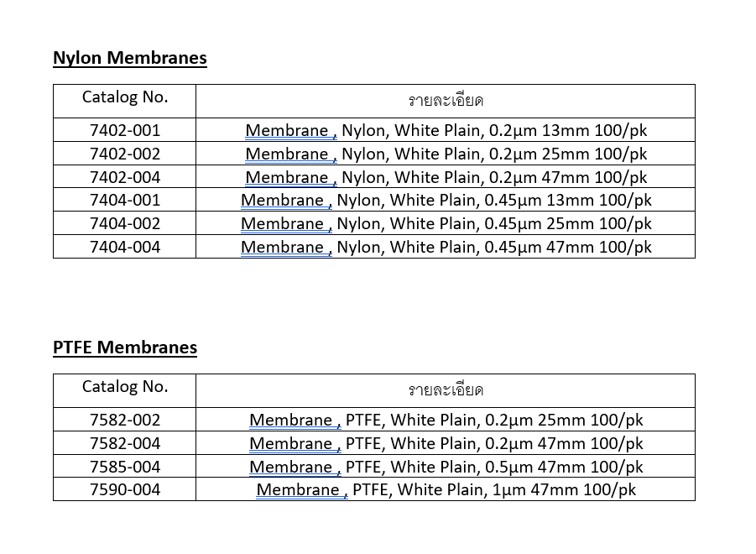
Task: Select catalog number 7402-001 cell
Action: tap(124, 130)
